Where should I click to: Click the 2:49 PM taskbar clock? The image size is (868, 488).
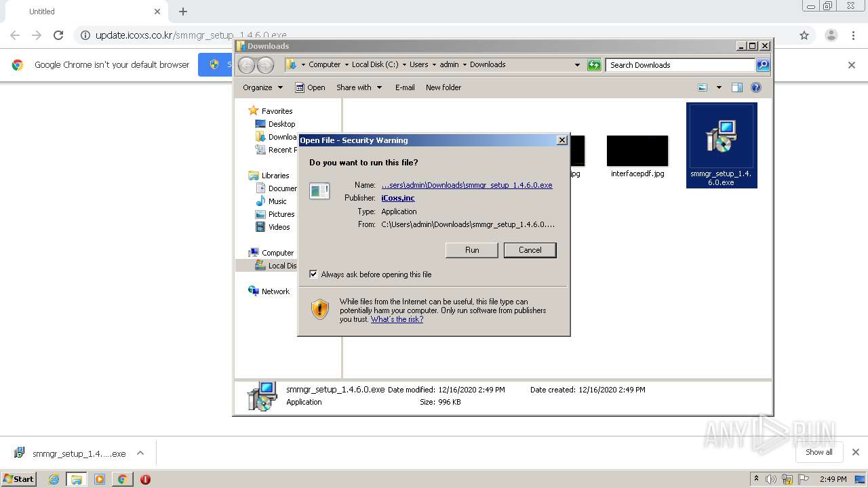coord(833,479)
